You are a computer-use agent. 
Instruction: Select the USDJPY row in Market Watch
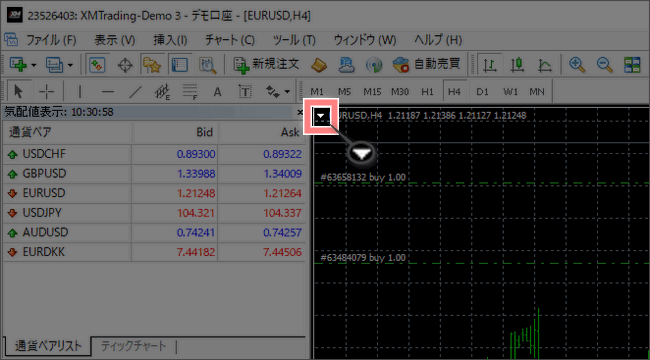coord(154,213)
